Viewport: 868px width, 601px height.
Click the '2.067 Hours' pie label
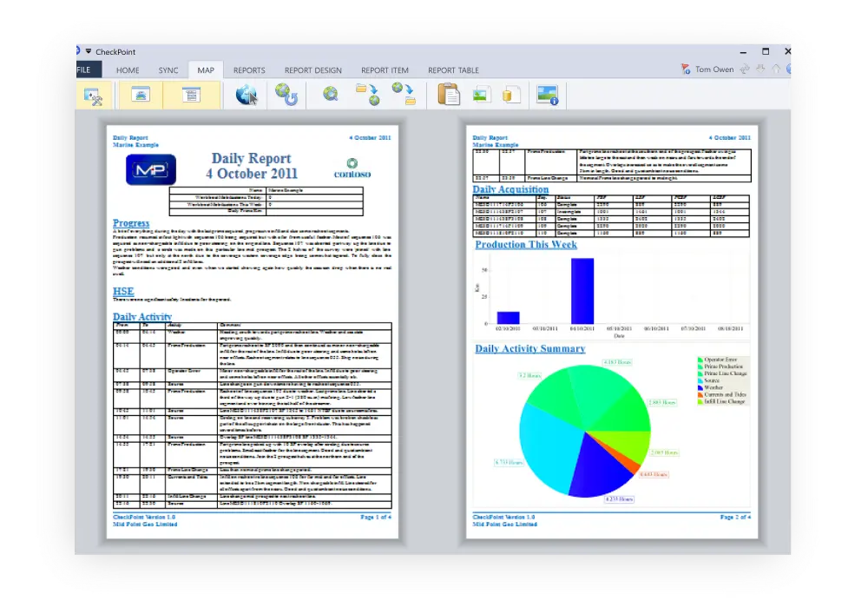coord(664,452)
